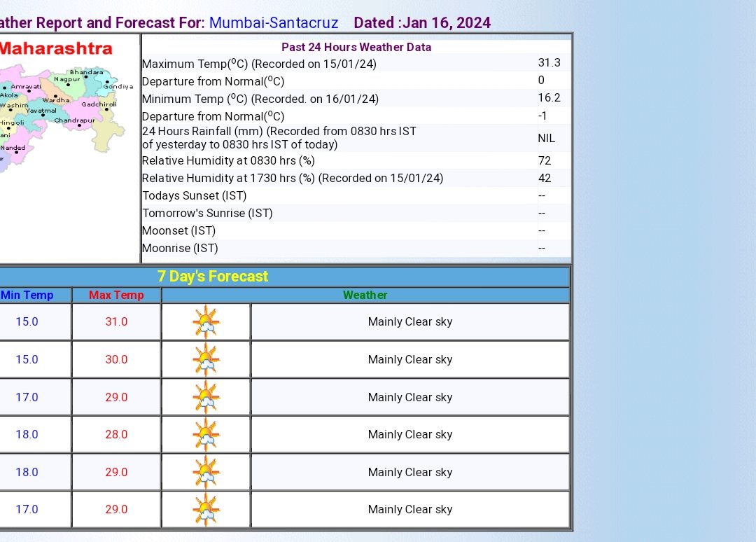The height and width of the screenshot is (542, 756).
Task: Click Gadchiroli district on the map
Action: click(99, 104)
